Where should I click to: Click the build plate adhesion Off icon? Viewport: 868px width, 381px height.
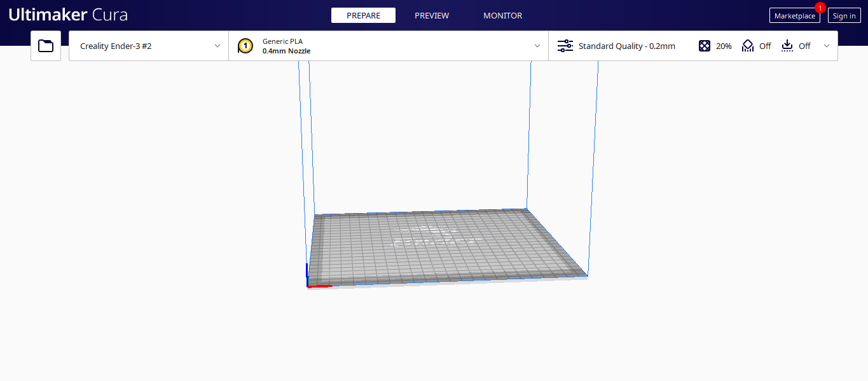point(787,46)
